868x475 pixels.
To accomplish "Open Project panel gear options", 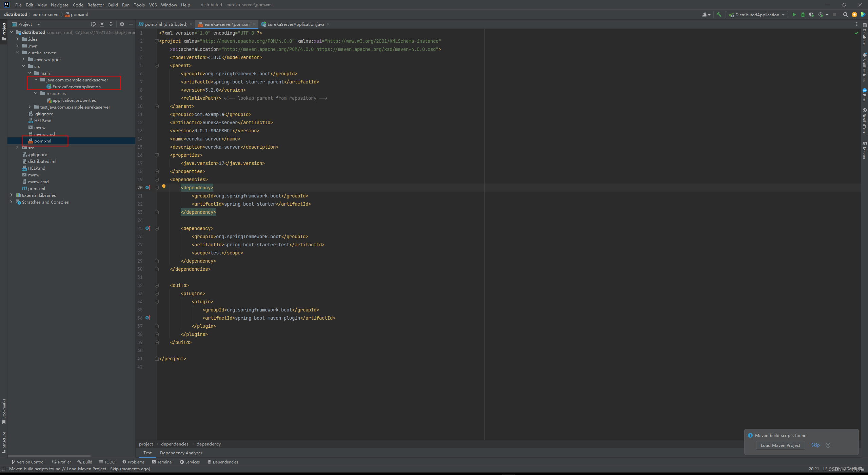I will click(x=122, y=24).
